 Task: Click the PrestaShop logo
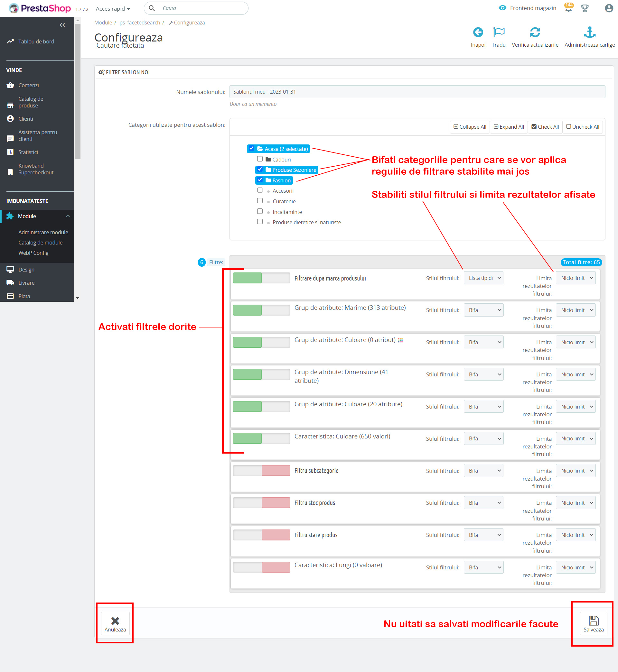click(40, 8)
